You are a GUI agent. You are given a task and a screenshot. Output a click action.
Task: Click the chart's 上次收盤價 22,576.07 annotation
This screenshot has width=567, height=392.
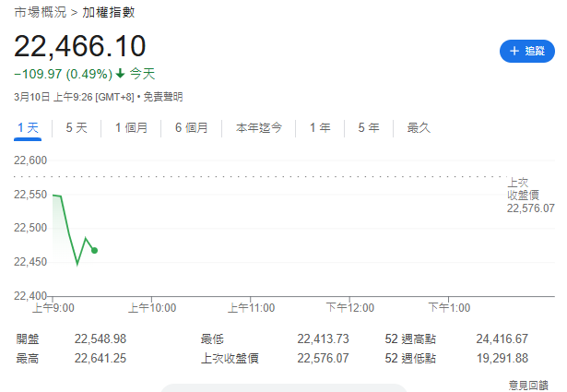[x=530, y=196]
